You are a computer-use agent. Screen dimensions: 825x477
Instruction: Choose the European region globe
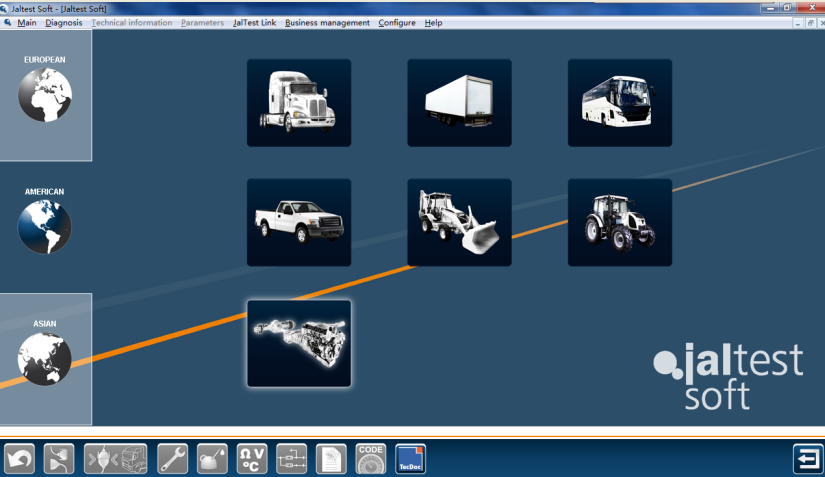point(45,95)
